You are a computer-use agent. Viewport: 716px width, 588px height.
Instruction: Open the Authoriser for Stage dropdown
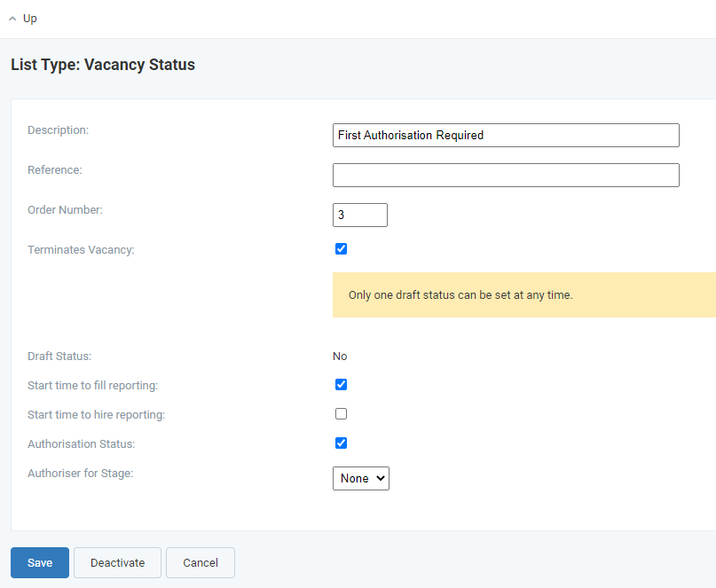coord(361,478)
